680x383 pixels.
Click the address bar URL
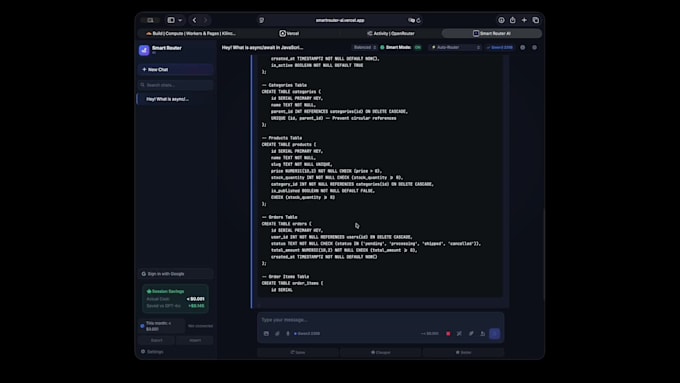[340, 20]
